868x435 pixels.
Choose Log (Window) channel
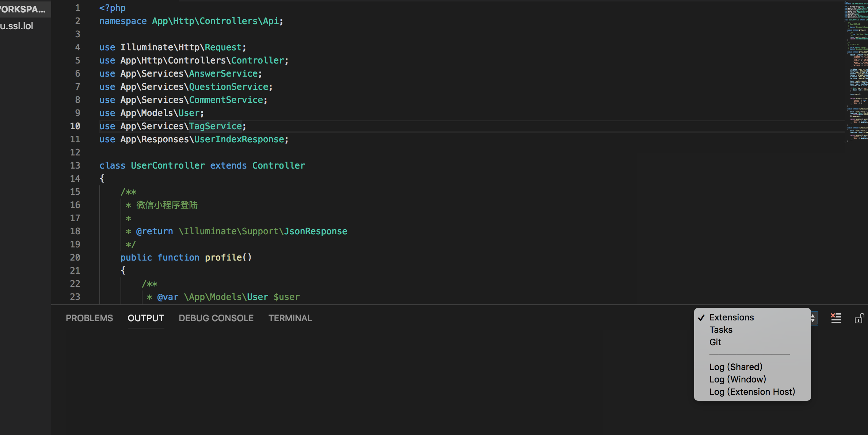tap(737, 379)
